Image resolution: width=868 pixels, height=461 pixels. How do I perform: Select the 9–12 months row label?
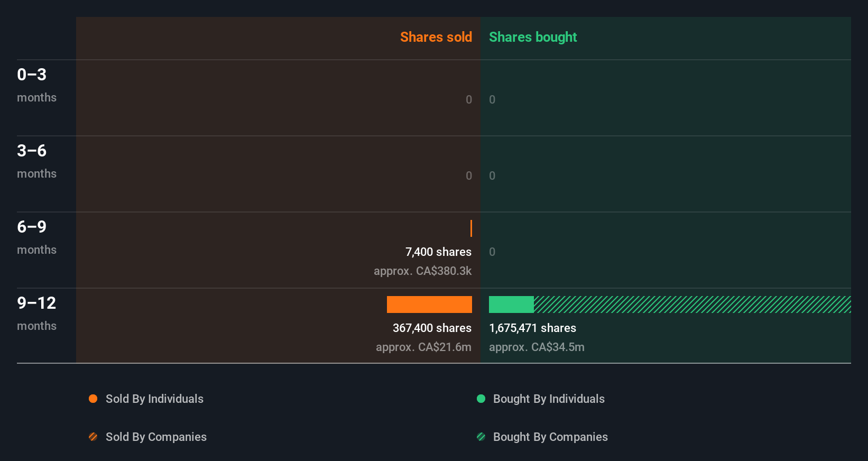(36, 303)
